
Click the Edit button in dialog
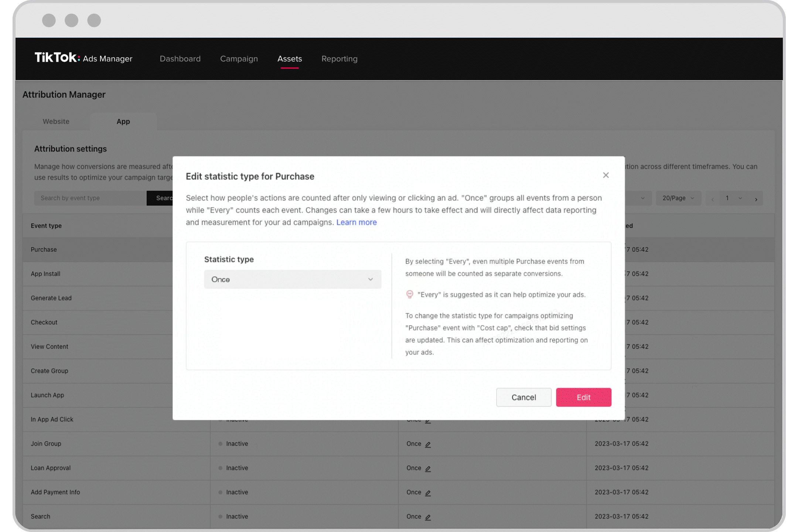[583, 397]
